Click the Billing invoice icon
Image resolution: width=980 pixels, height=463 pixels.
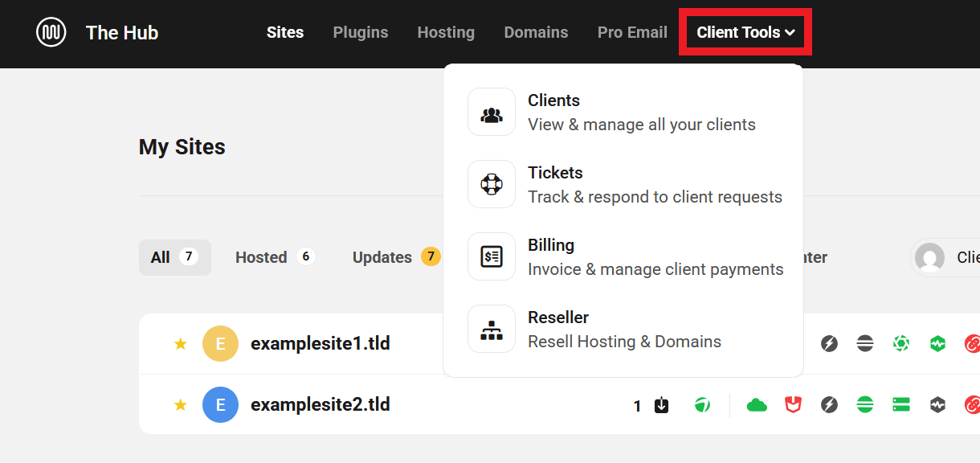[492, 256]
